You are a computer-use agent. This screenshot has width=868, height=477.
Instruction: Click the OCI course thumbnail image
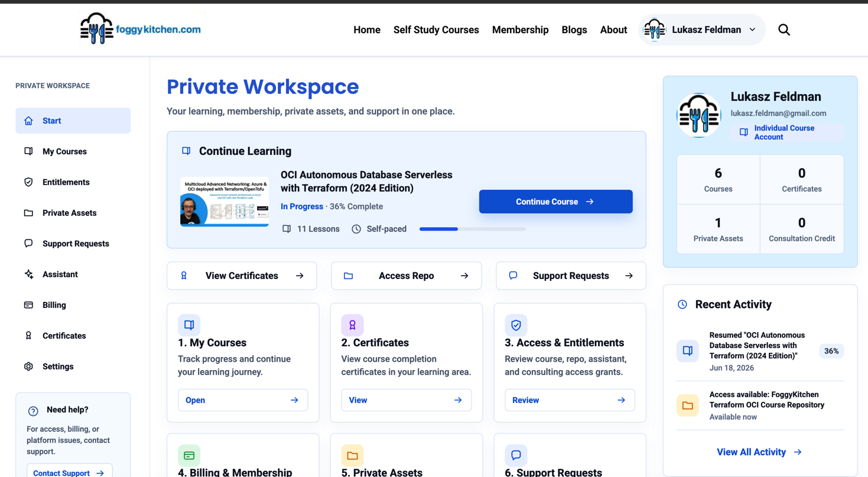[225, 202]
